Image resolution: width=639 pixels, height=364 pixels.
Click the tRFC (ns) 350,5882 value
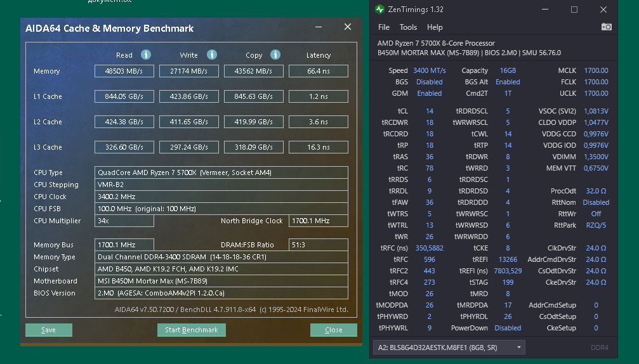click(430, 248)
